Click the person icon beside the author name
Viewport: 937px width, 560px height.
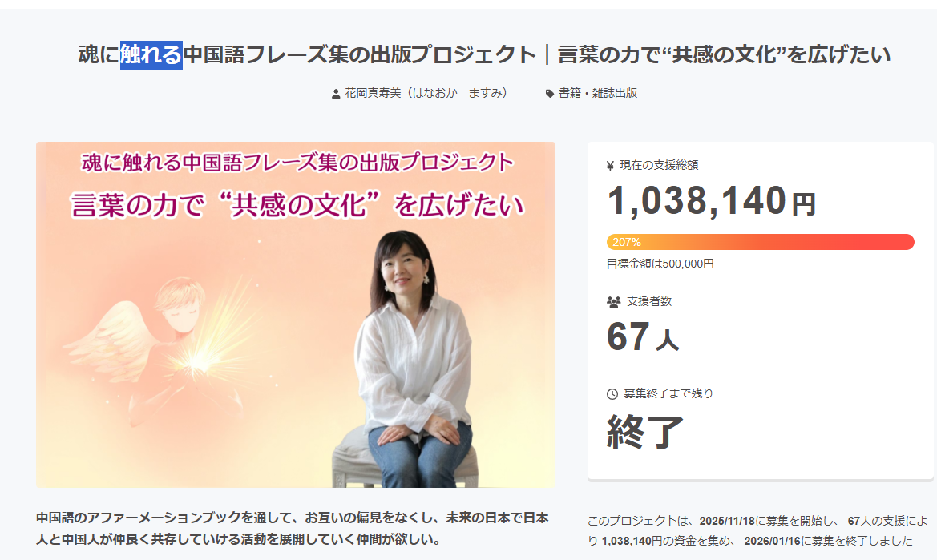(336, 94)
